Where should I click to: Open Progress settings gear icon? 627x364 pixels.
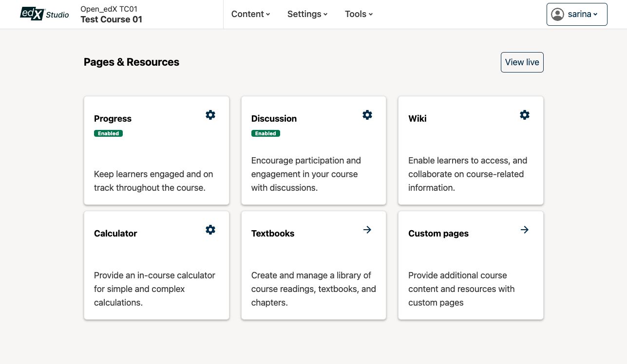tap(210, 115)
